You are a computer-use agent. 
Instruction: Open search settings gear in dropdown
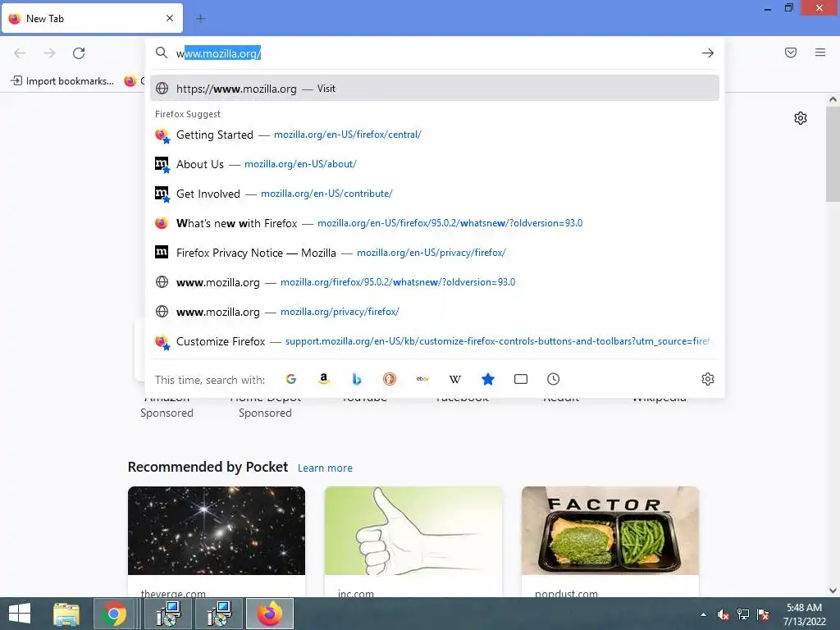point(708,379)
